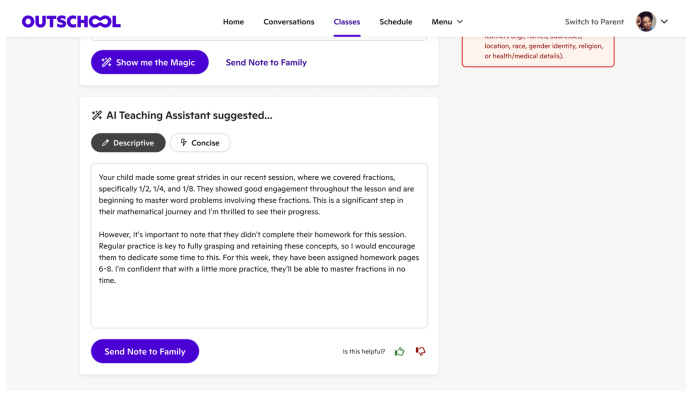Click inside the suggested note text area
688x393 pixels.
(x=259, y=246)
